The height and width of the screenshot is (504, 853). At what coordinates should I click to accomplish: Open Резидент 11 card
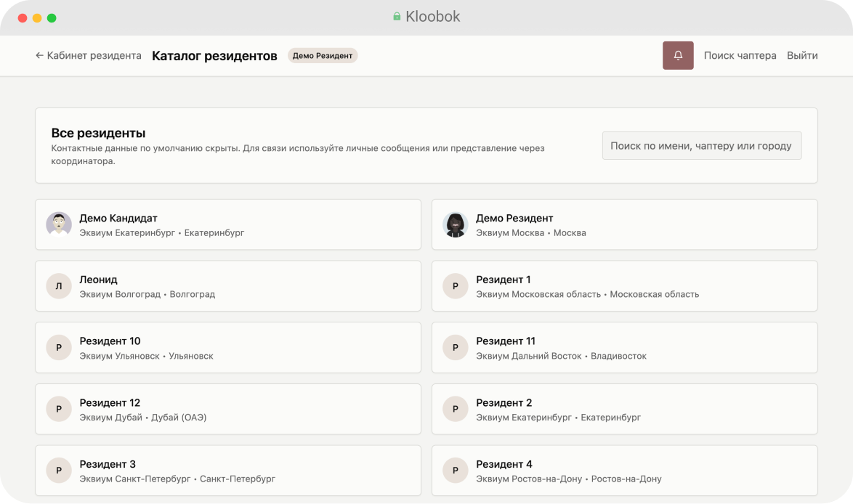(624, 348)
